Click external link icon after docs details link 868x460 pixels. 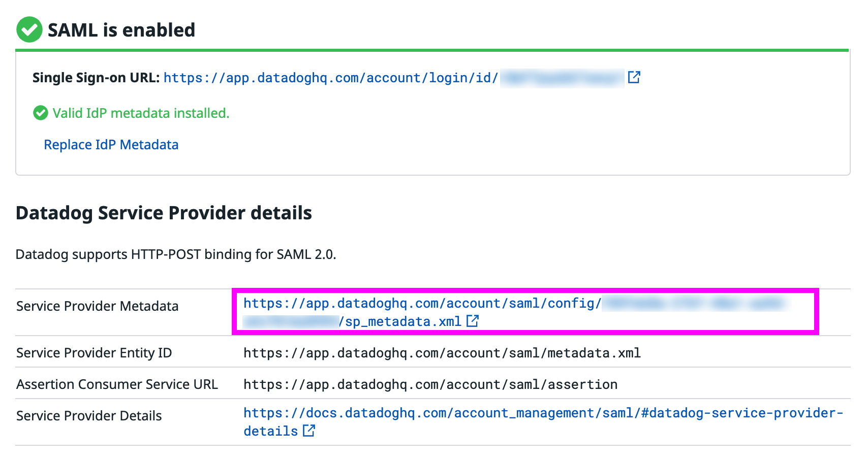pyautogui.click(x=309, y=431)
